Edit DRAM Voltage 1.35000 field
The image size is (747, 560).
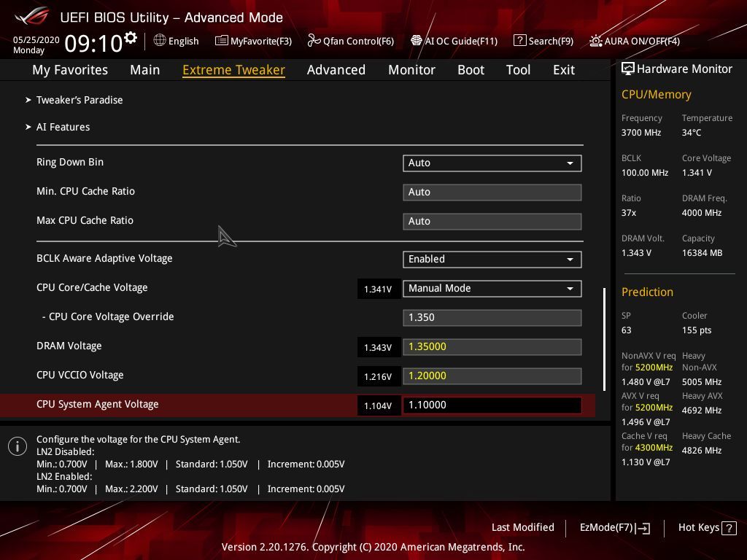point(492,346)
